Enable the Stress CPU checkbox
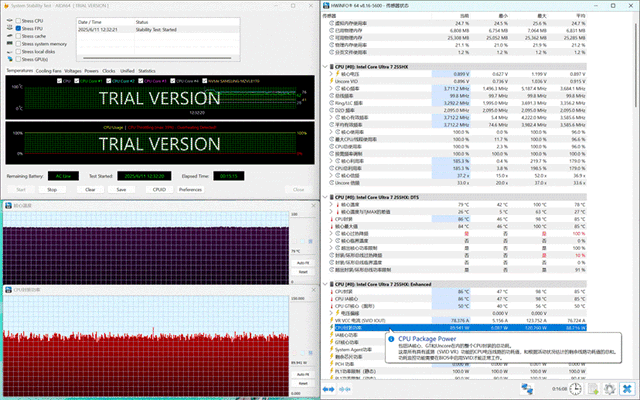 (x=18, y=20)
